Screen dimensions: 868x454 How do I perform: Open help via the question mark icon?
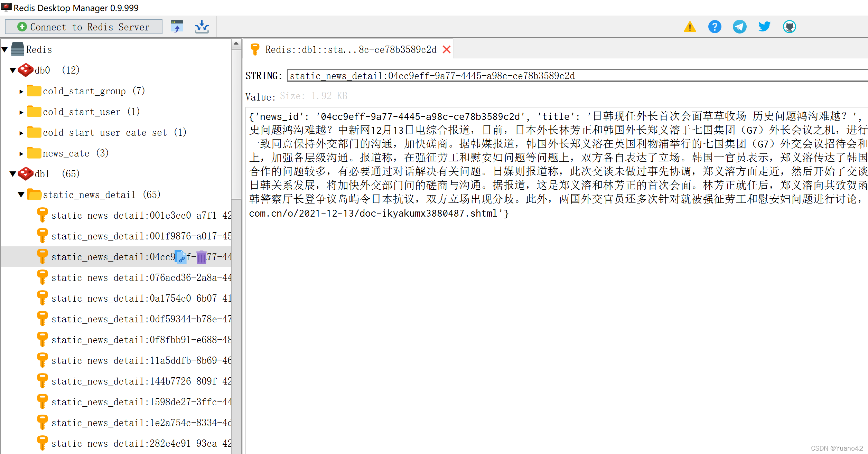coord(715,27)
